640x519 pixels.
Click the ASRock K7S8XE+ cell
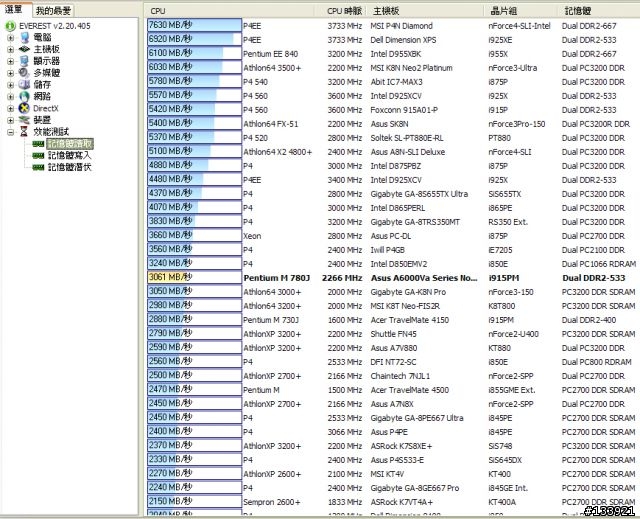[x=401, y=446]
